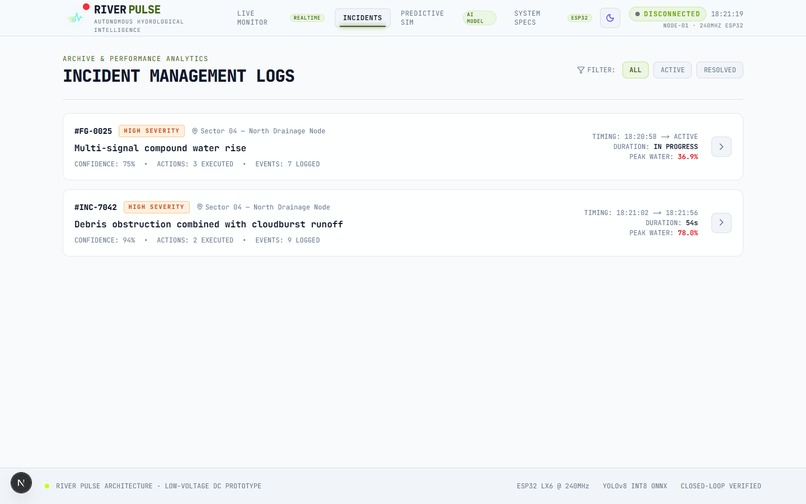
Task: Click 'ACTIONS: 3 EXECUTED' text
Action: point(195,164)
